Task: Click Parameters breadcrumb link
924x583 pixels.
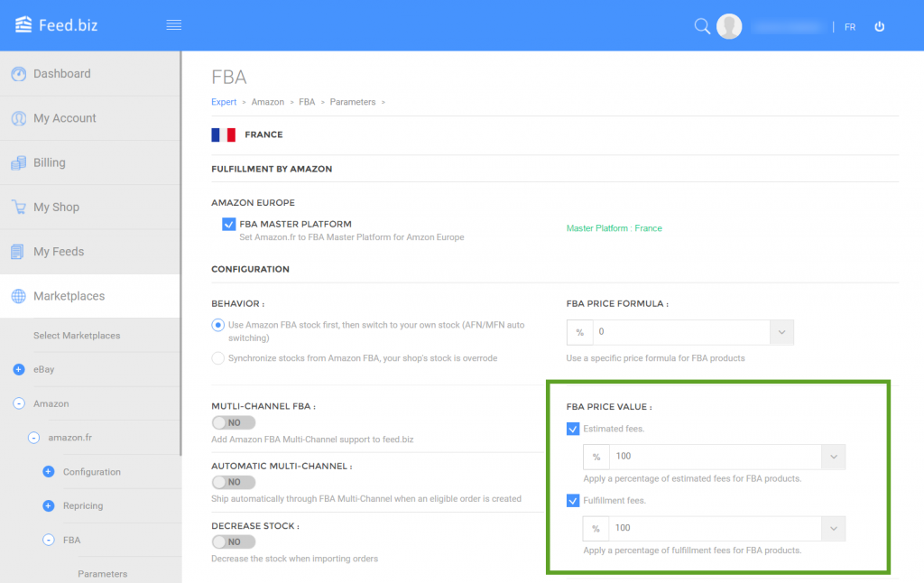Action: [x=353, y=102]
